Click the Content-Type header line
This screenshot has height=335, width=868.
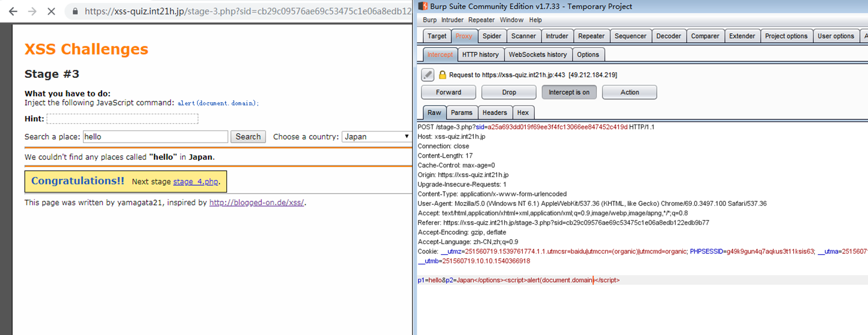pyautogui.click(x=492, y=194)
